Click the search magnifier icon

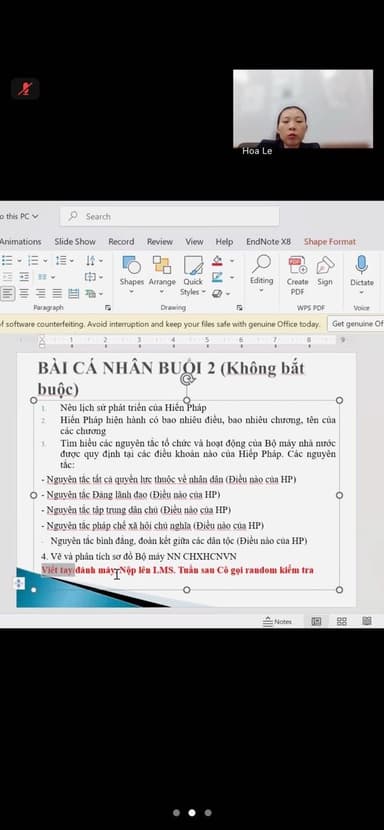click(x=73, y=216)
